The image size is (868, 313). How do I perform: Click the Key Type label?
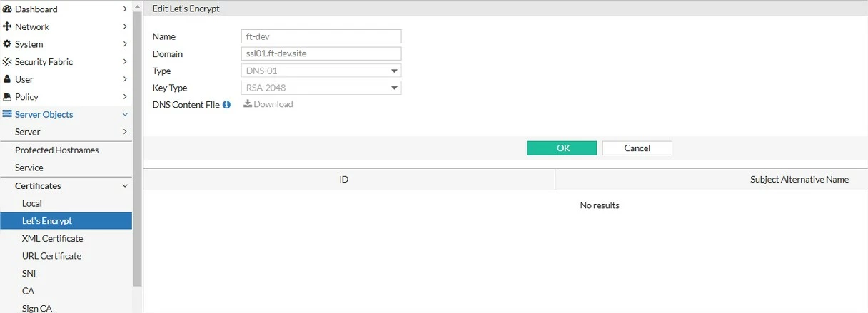170,88
